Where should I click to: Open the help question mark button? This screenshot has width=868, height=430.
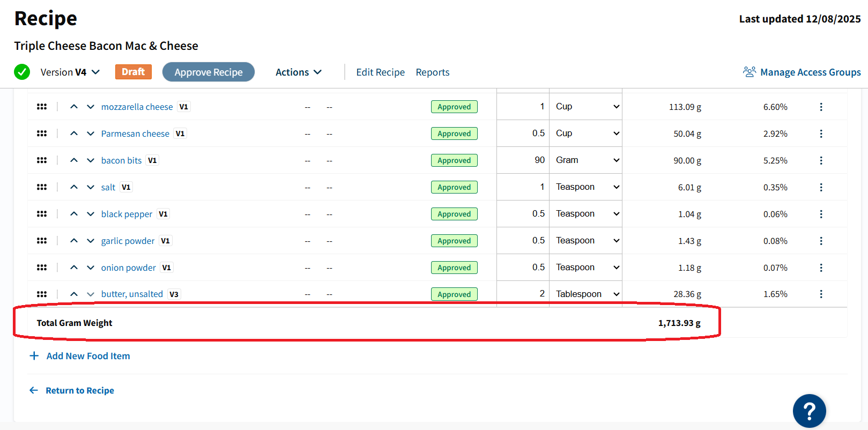[809, 411]
